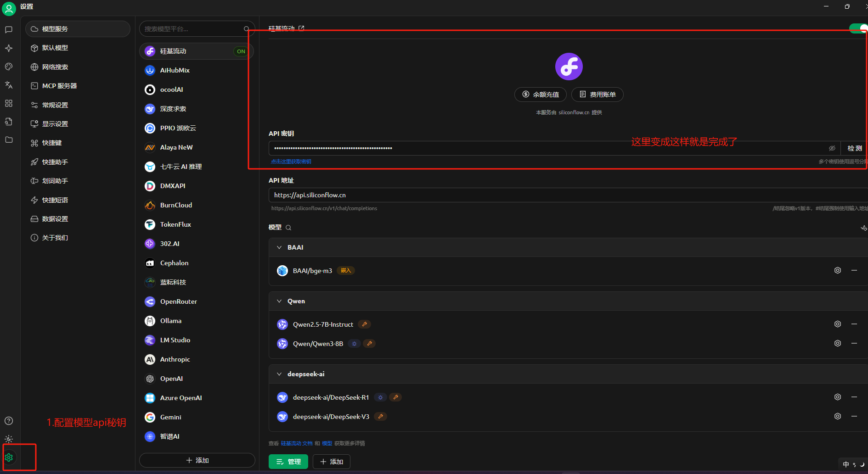The image size is (868, 474).
Task: Click the green 管理 models button
Action: pyautogui.click(x=288, y=462)
